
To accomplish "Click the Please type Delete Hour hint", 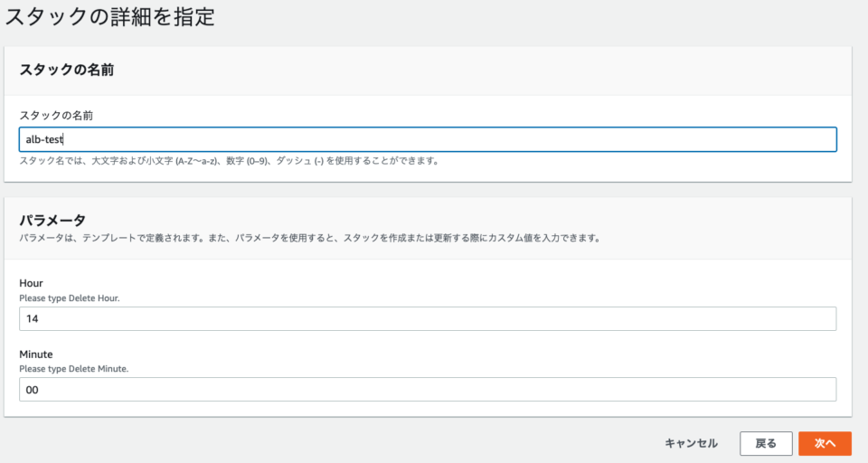I will coord(70,298).
